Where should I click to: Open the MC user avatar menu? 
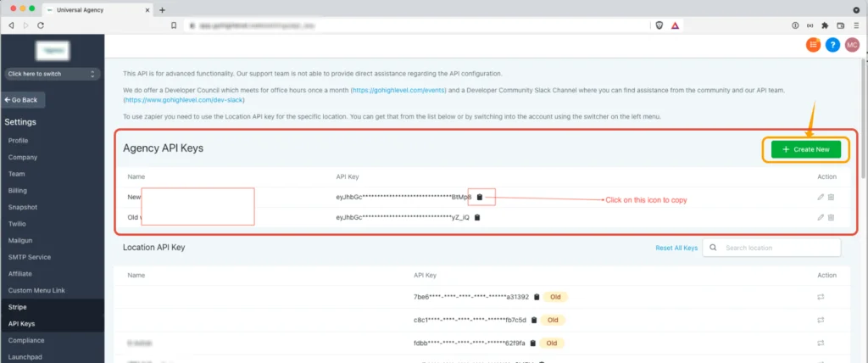[852, 46]
